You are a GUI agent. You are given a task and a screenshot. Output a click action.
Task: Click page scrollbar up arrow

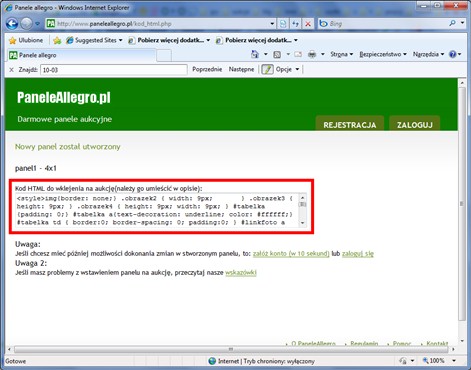click(462, 83)
